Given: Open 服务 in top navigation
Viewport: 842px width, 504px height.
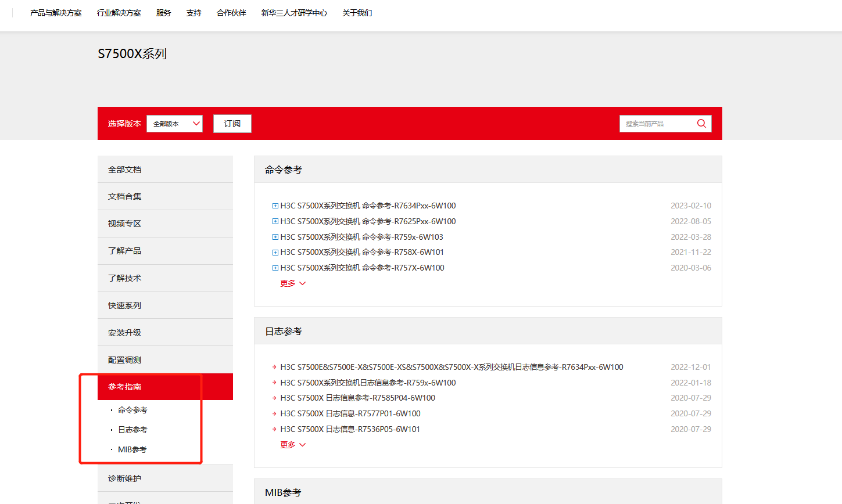Looking at the screenshot, I should click(164, 13).
